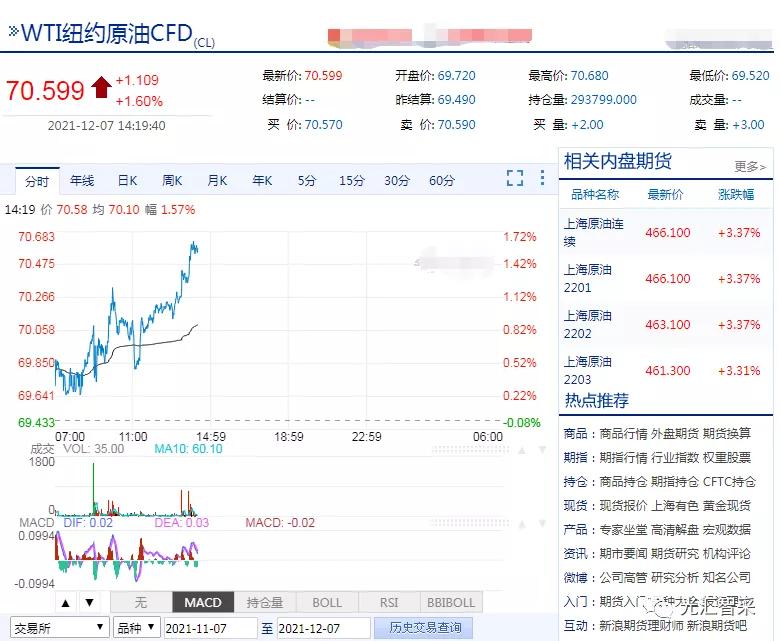Screen dimensions: 781x641
Task: Click the start date field 2021-11-07
Action: (208, 628)
